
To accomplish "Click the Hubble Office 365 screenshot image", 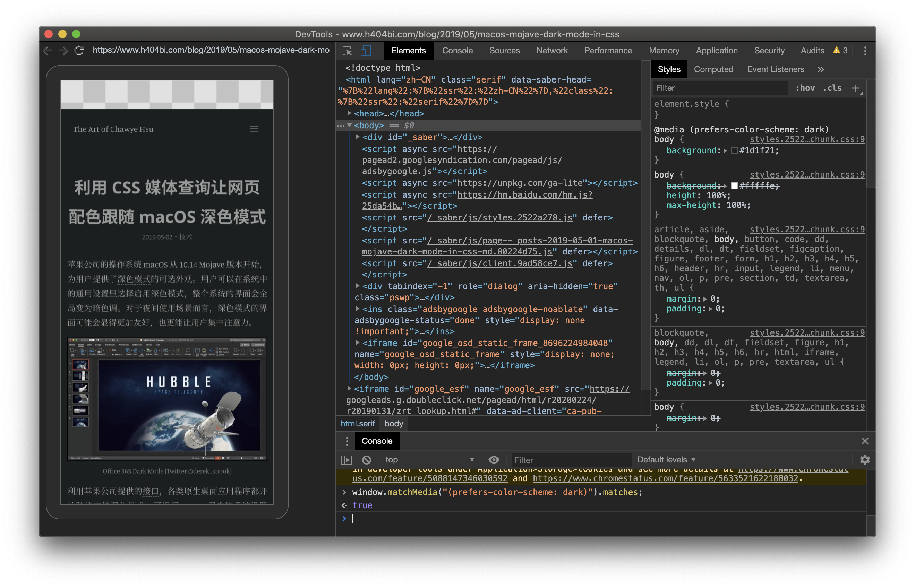I will pyautogui.click(x=167, y=399).
